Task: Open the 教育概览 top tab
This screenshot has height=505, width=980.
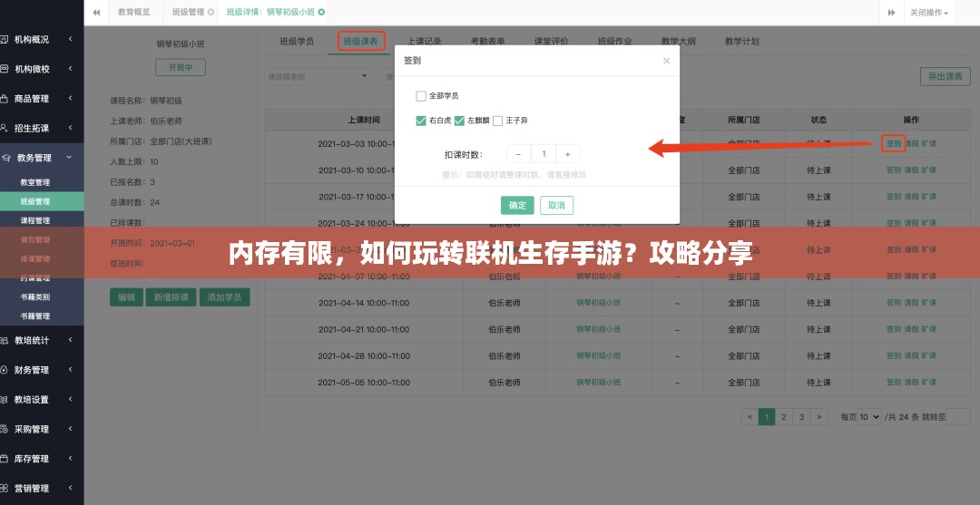Action: 133,13
